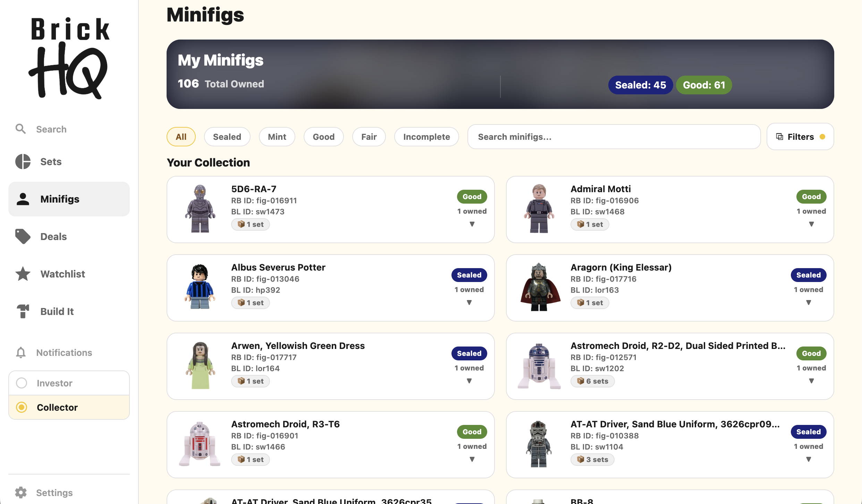The image size is (862, 504).
Task: Click the Good badge on Admiral Motti
Action: [811, 197]
